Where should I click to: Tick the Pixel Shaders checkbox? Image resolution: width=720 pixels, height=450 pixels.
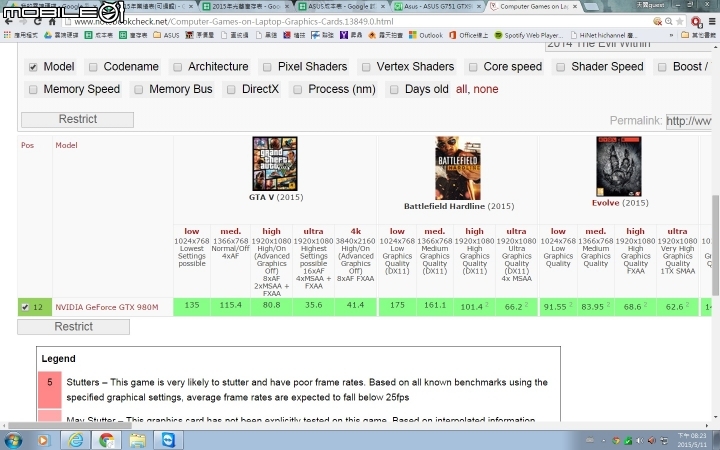click(x=267, y=67)
